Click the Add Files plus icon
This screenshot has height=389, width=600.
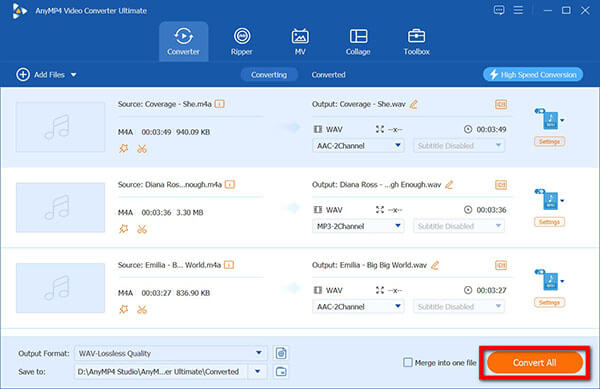[23, 75]
